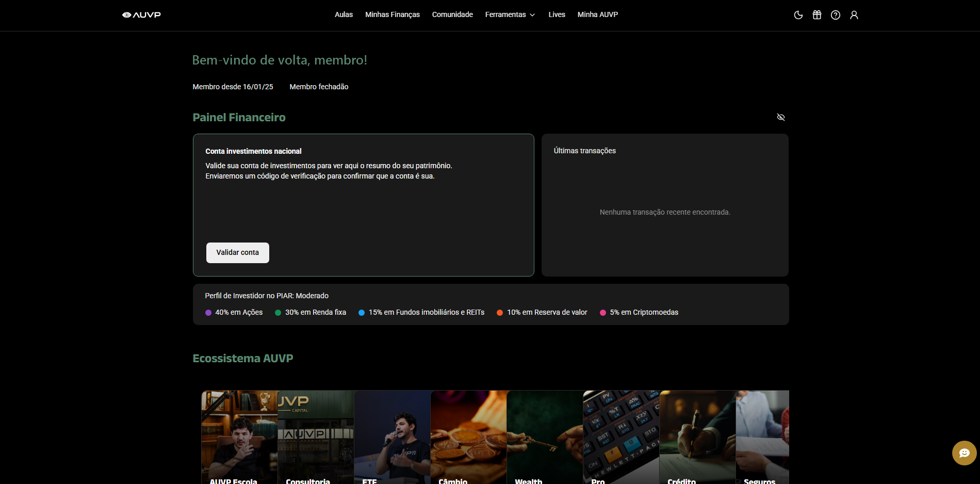
Task: Open the AUVP Escola card
Action: 239,437
